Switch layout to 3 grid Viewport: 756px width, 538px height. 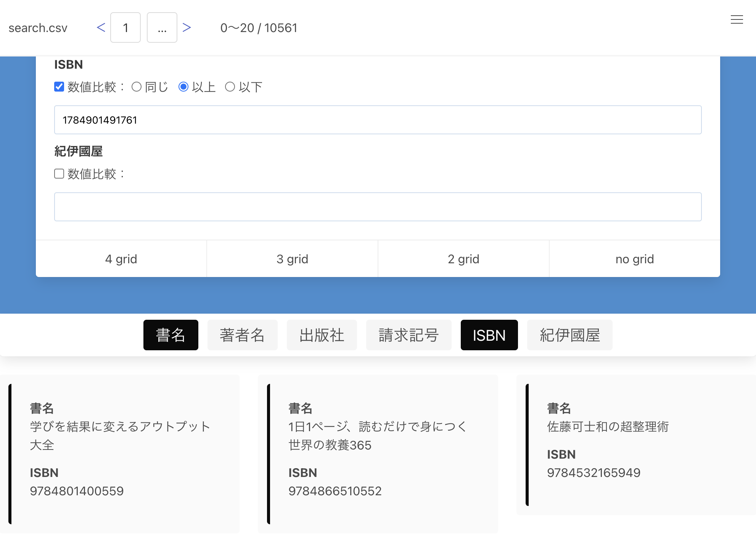pyautogui.click(x=292, y=259)
